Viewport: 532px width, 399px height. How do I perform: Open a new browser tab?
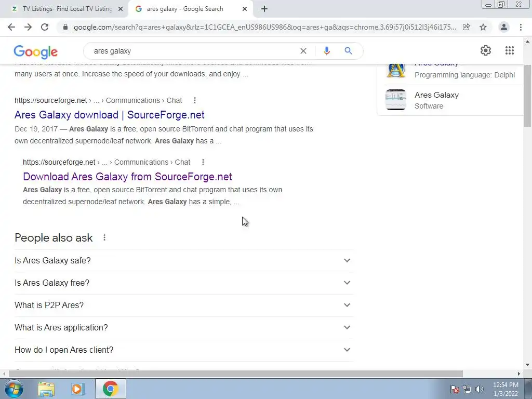(264, 9)
